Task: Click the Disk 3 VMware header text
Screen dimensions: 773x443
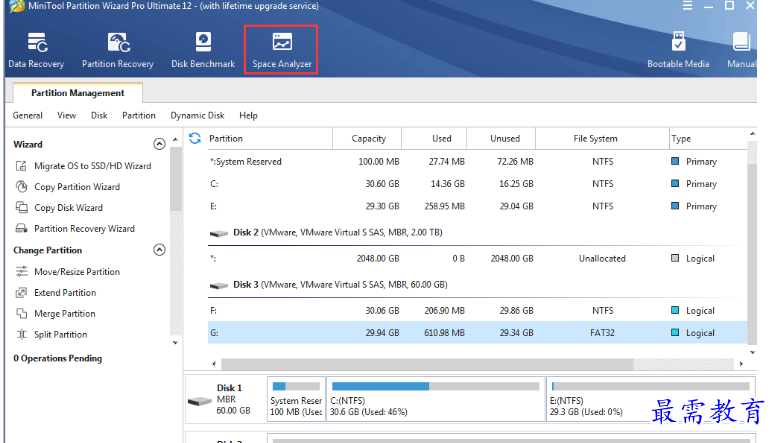Action: tap(340, 285)
